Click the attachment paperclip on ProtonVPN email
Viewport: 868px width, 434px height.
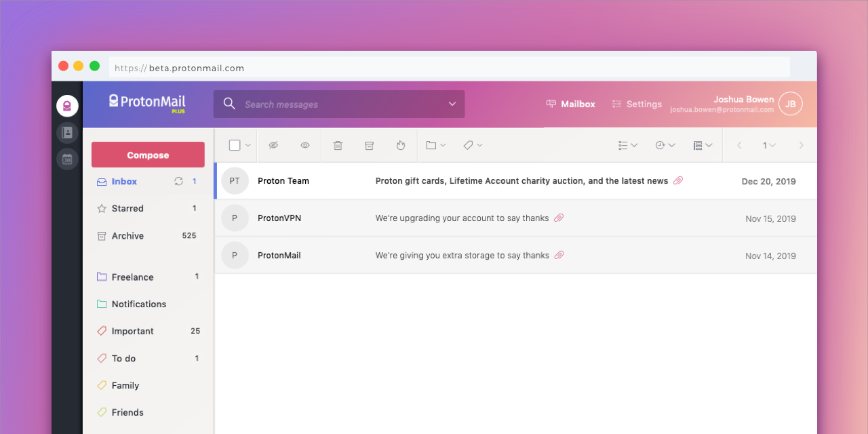point(559,218)
